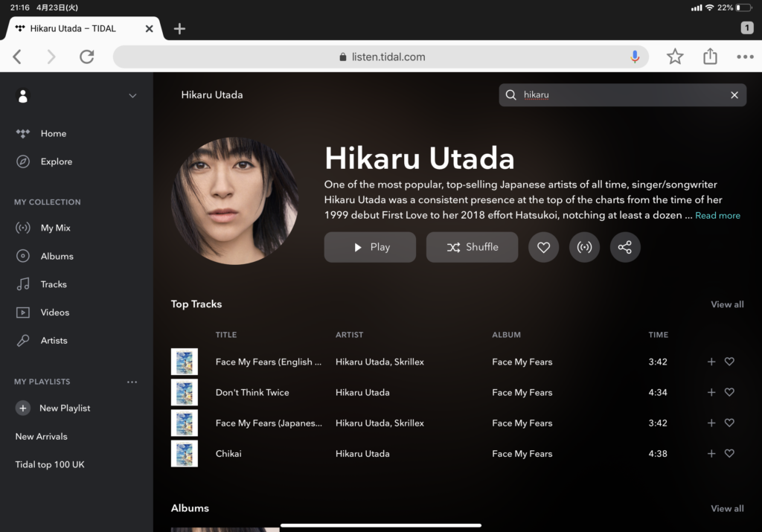Click Chikai cover thumbnail

(x=185, y=453)
